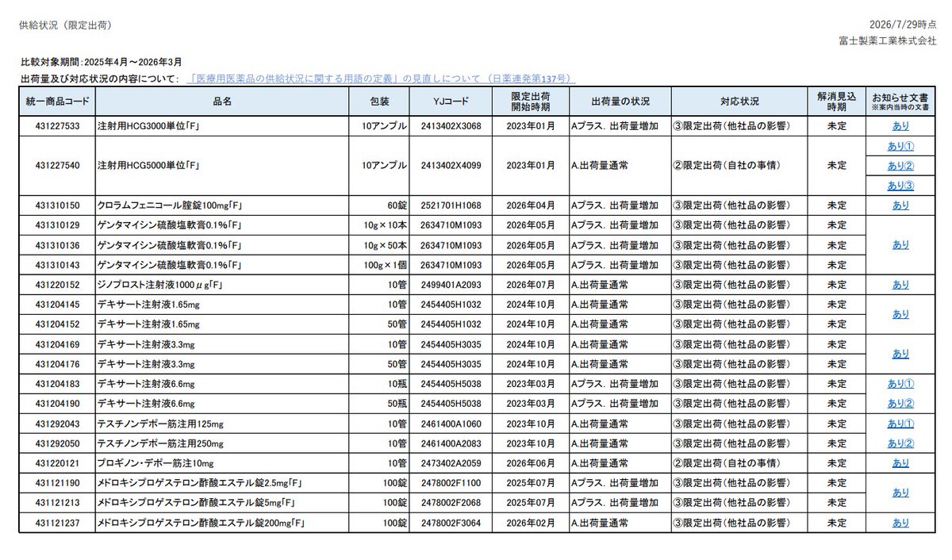The width and height of the screenshot is (952, 560).
Task: Select YJ code 2521701H1068
Action: pos(451,205)
